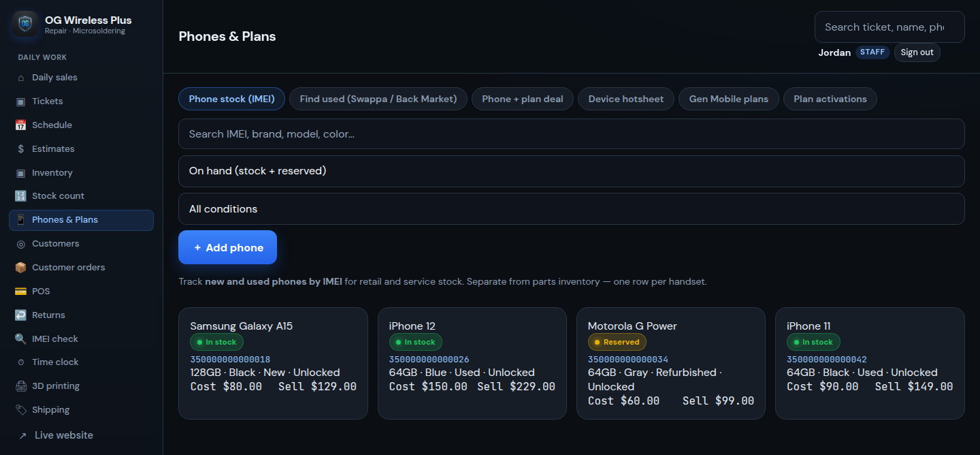The width and height of the screenshot is (980, 455).
Task: Click the Sell $129.00 price
Action: coord(317,387)
